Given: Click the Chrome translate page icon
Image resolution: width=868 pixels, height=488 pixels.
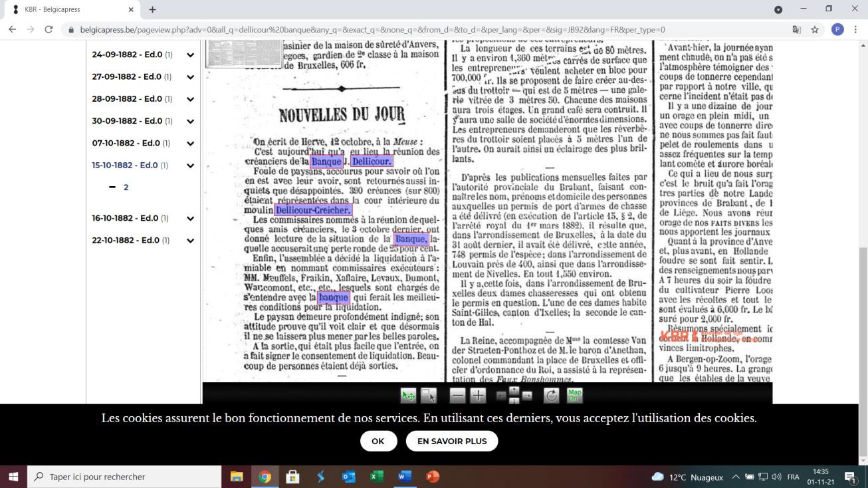Looking at the screenshot, I should point(797,30).
